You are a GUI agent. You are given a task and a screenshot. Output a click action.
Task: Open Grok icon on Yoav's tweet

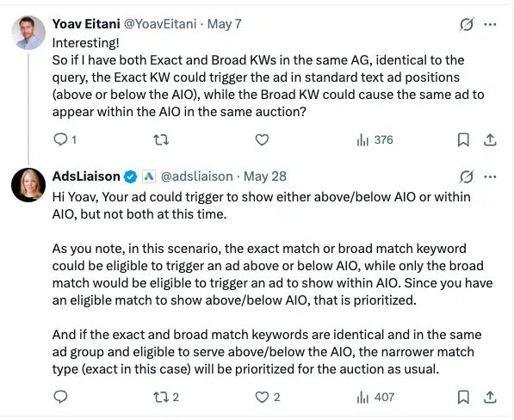466,24
